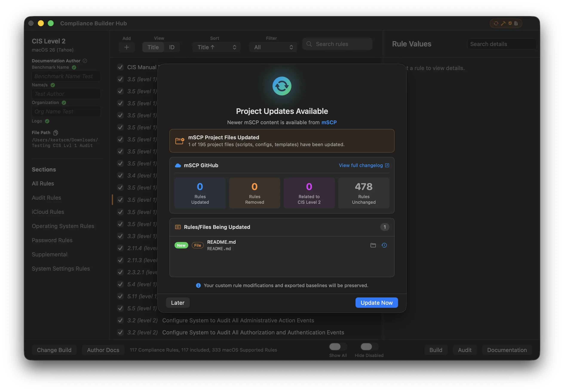Open the Filter All dropdown
This screenshot has width=564, height=392.
click(x=273, y=47)
